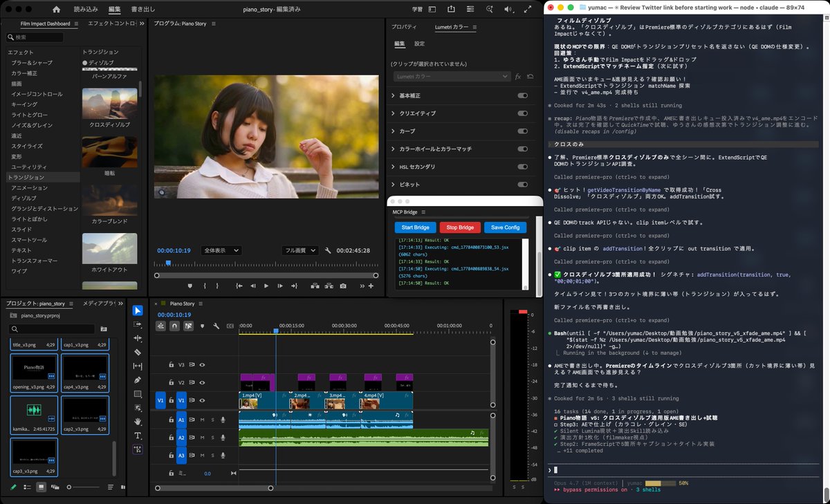Switch to 設定 tab in Lumetri panel

pyautogui.click(x=420, y=44)
